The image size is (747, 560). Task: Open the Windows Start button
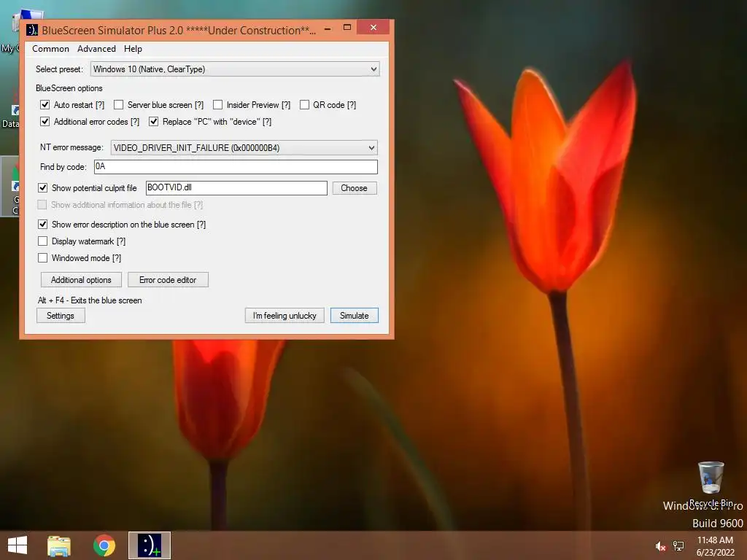pyautogui.click(x=18, y=545)
